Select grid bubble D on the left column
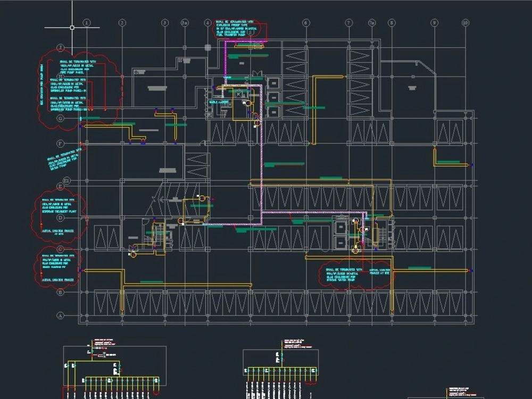Screen dimensions: 532x399 point(59,217)
